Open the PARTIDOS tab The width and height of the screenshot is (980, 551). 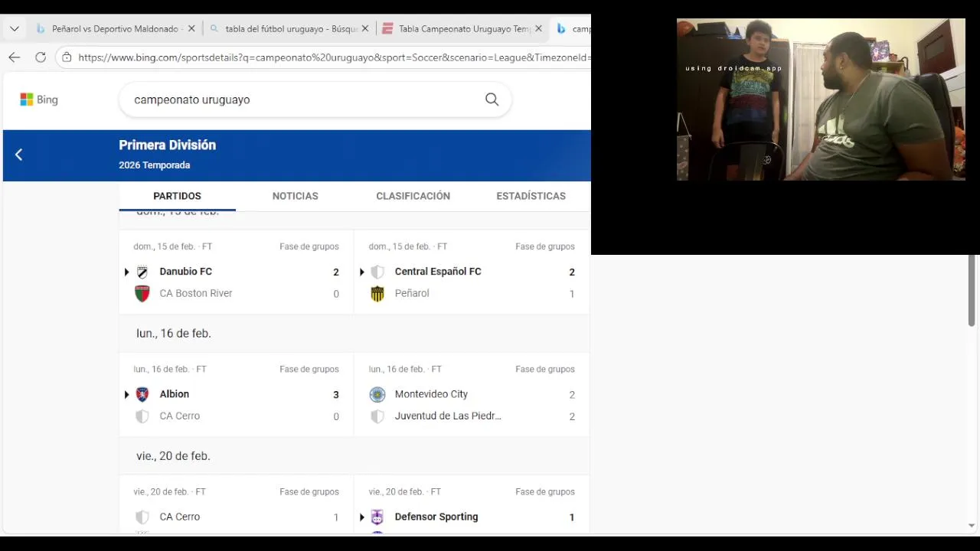coord(177,196)
